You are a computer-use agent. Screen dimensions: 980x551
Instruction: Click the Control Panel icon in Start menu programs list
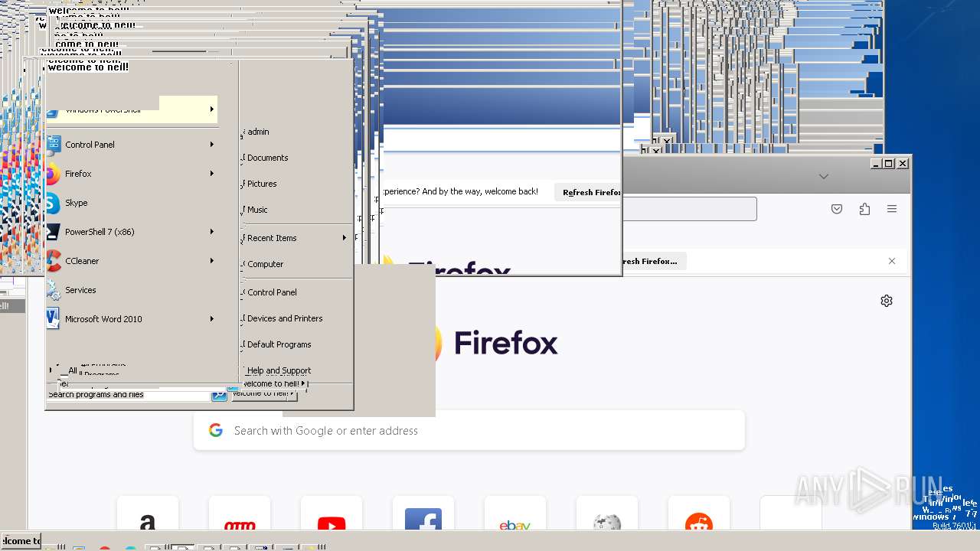coord(53,144)
